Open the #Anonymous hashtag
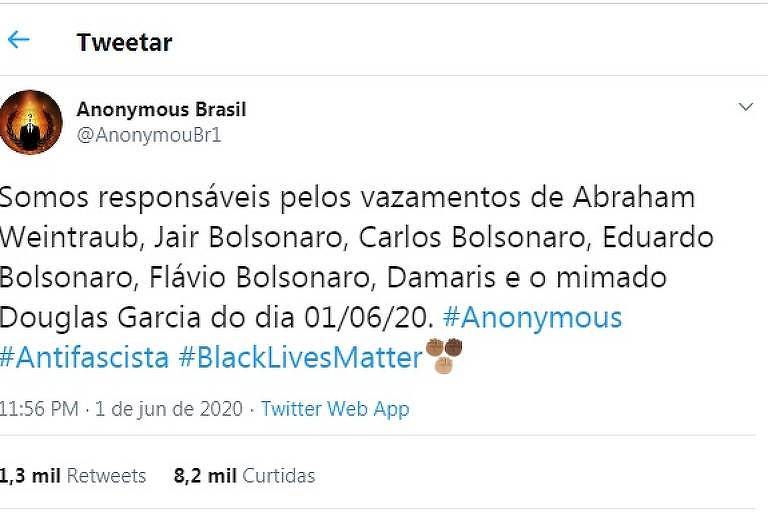768x512 pixels. 532,317
